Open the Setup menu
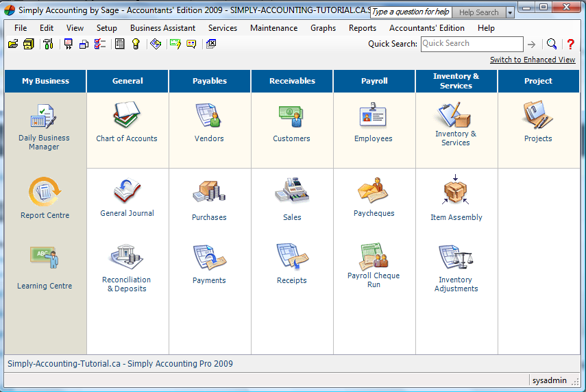This screenshot has width=586, height=392. pos(106,28)
